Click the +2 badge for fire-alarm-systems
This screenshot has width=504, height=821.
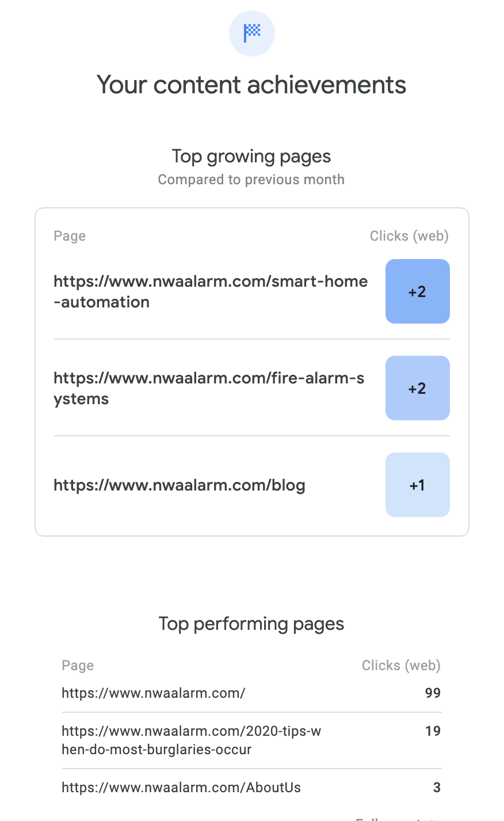pyautogui.click(x=417, y=388)
